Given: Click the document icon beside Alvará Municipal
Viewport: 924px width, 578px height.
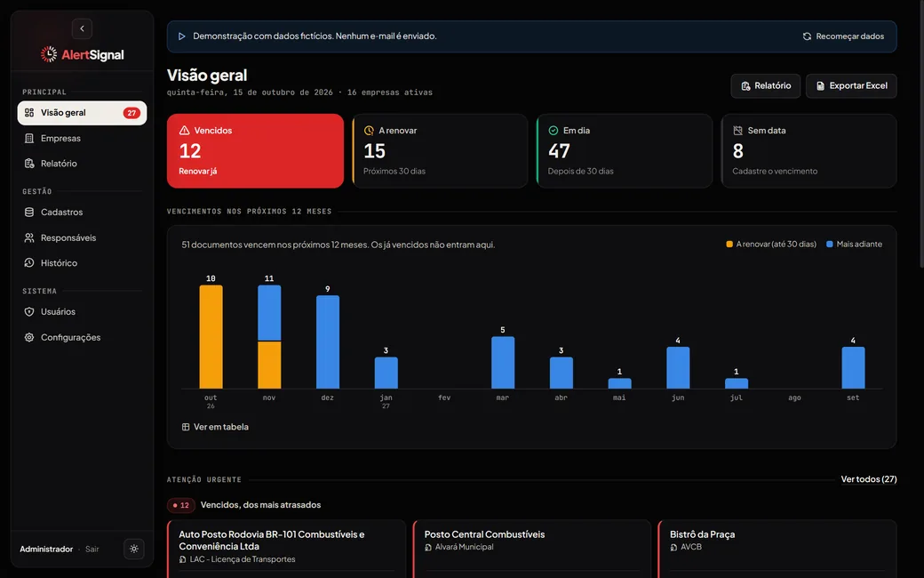Looking at the screenshot, I should coord(428,548).
